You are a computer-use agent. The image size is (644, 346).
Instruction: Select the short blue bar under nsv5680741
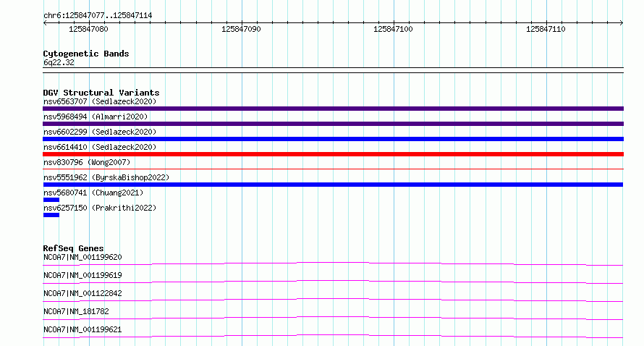(x=51, y=200)
